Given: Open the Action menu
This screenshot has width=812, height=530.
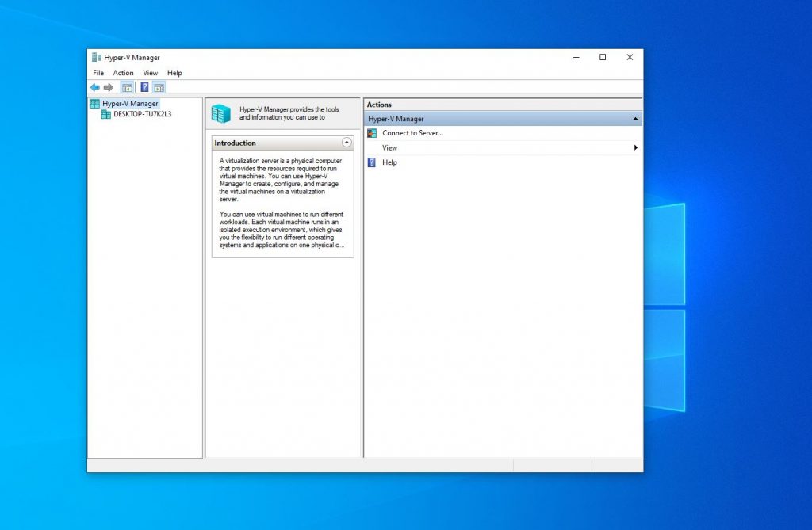Looking at the screenshot, I should point(123,73).
